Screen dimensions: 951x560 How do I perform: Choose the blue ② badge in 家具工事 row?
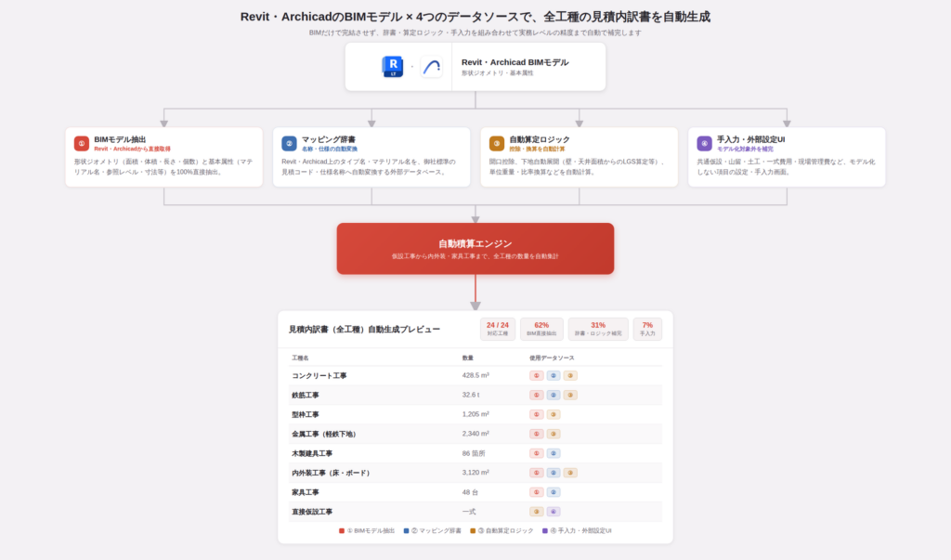pos(554,492)
